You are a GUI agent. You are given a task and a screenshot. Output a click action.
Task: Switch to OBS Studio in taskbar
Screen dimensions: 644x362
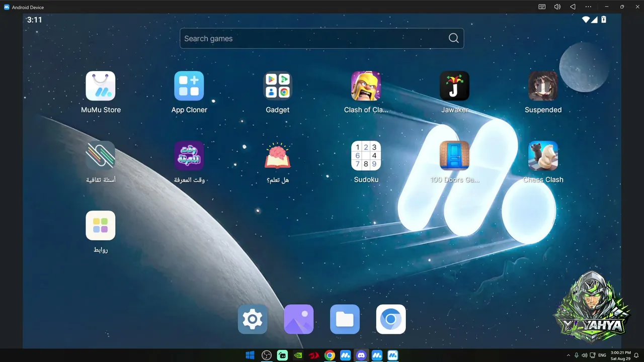tap(267, 355)
